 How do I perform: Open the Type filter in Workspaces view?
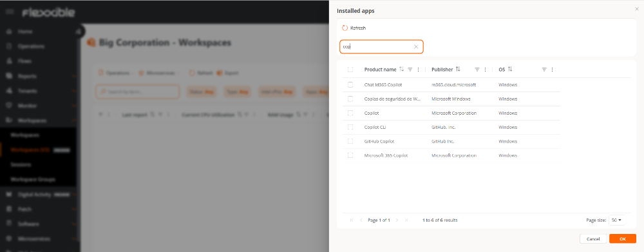point(237,92)
